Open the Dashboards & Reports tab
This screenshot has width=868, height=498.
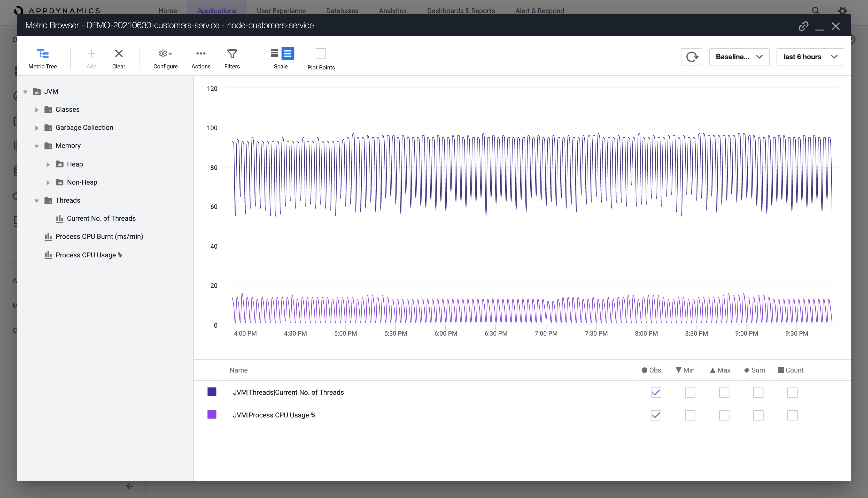tap(461, 11)
